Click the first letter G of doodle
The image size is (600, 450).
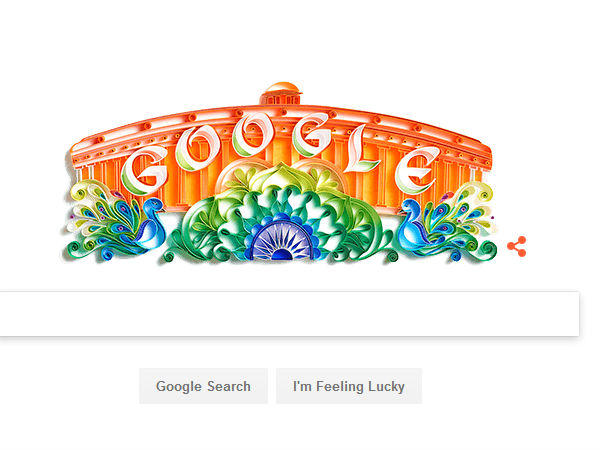[x=145, y=171]
